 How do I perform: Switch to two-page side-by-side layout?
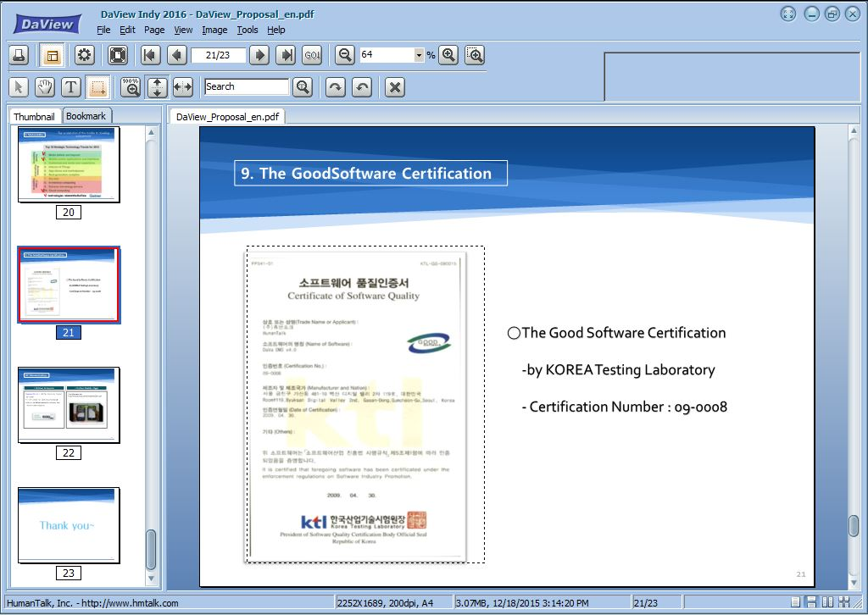click(828, 602)
